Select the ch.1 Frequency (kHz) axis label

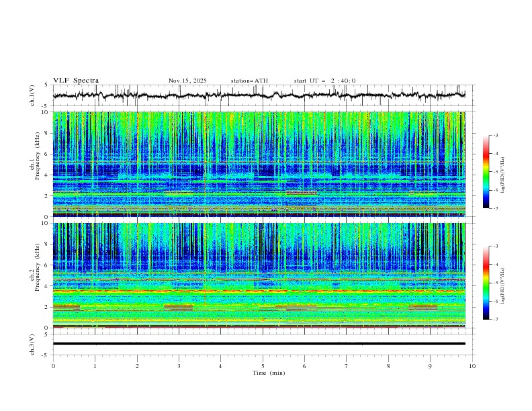coord(34,156)
